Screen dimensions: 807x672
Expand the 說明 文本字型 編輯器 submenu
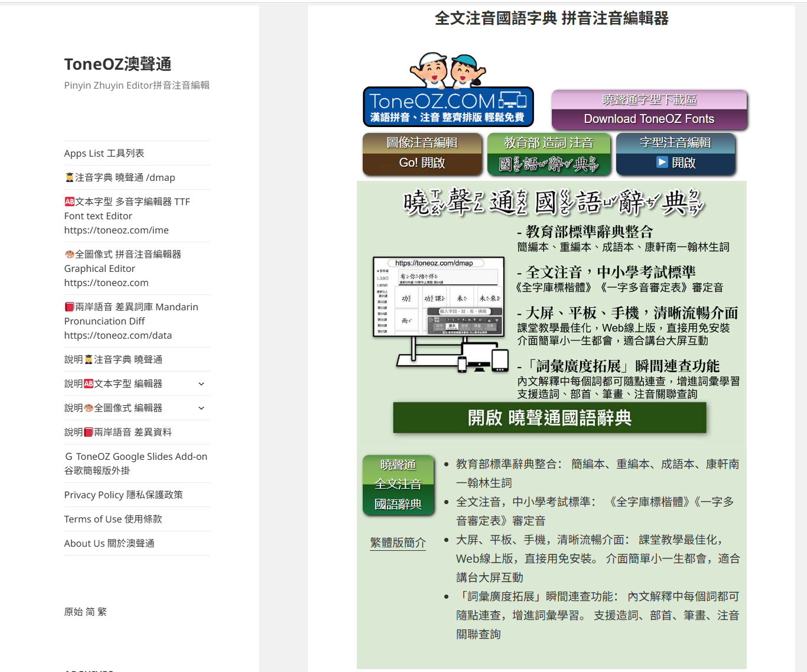click(x=201, y=384)
